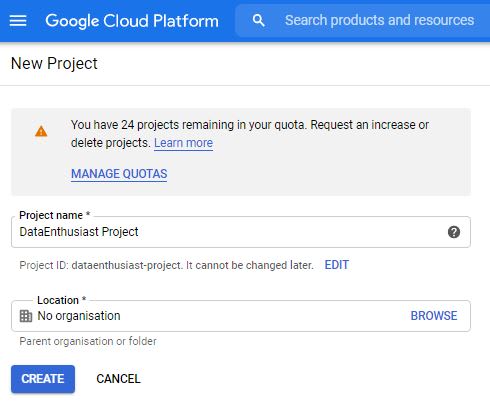Click the New Project heading
The width and height of the screenshot is (490, 406).
click(54, 63)
